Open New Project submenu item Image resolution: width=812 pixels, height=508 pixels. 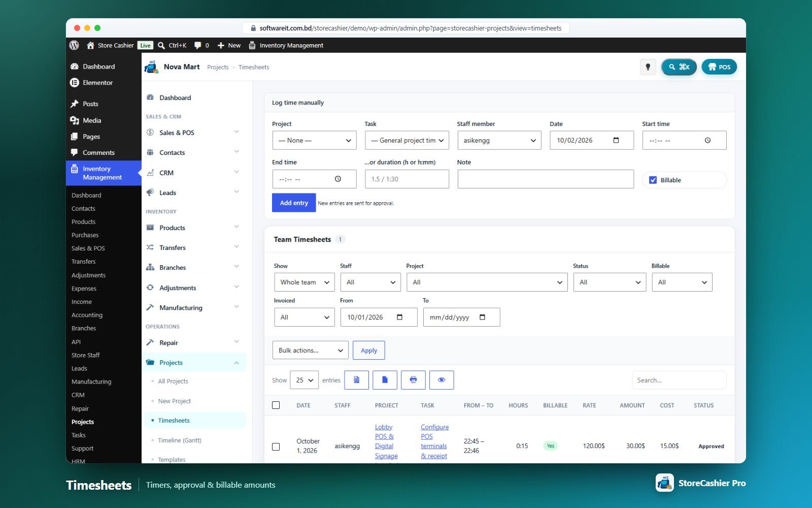click(x=174, y=401)
